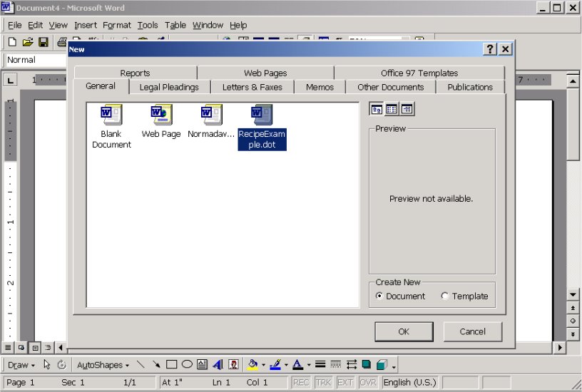Switch to List view in dialog
Viewport: 582px width, 392px height.
point(392,109)
